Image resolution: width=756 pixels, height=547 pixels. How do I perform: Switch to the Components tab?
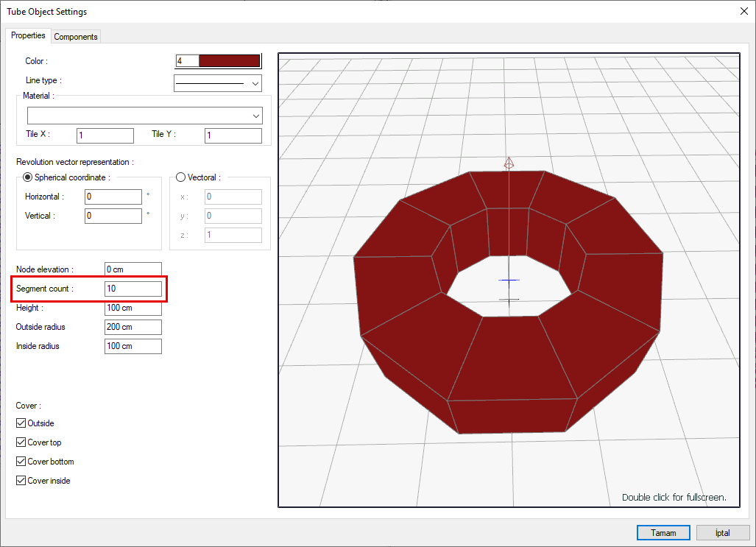point(76,37)
